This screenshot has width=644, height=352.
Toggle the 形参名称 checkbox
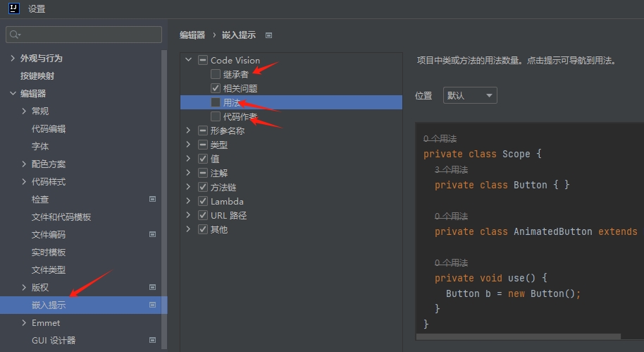coord(203,131)
